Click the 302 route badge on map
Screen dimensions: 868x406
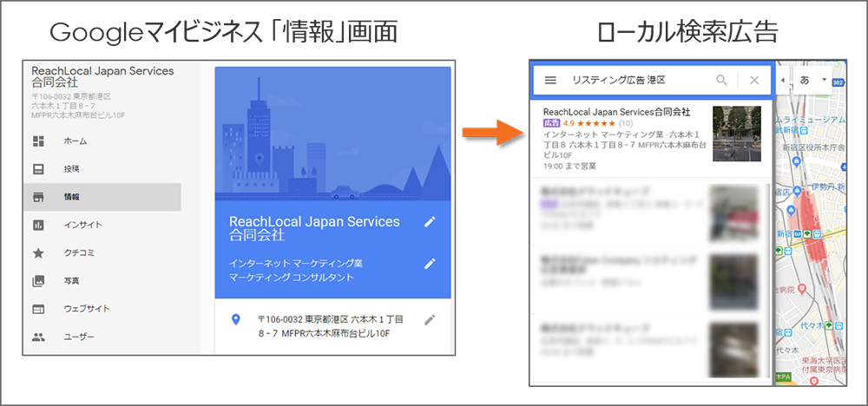(838, 83)
